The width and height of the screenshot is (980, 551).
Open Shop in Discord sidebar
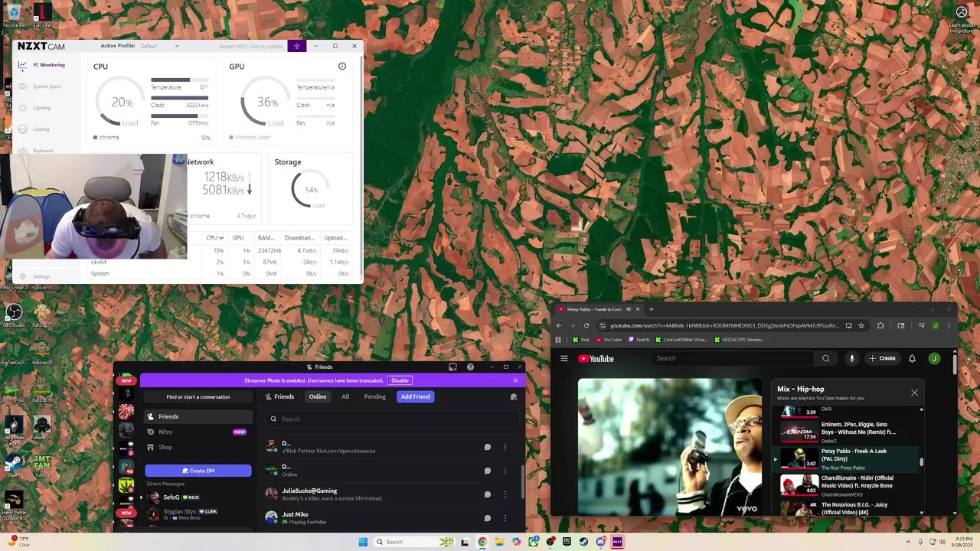[x=198, y=447]
